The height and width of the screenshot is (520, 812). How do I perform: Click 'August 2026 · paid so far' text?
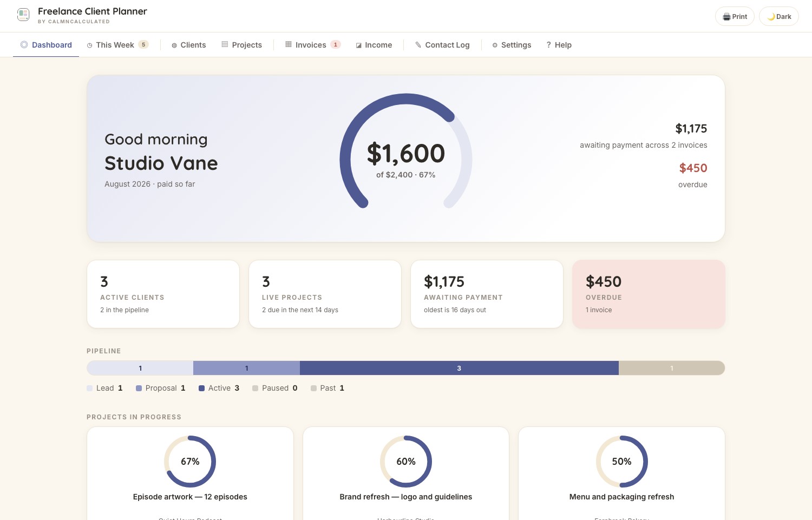point(149,184)
